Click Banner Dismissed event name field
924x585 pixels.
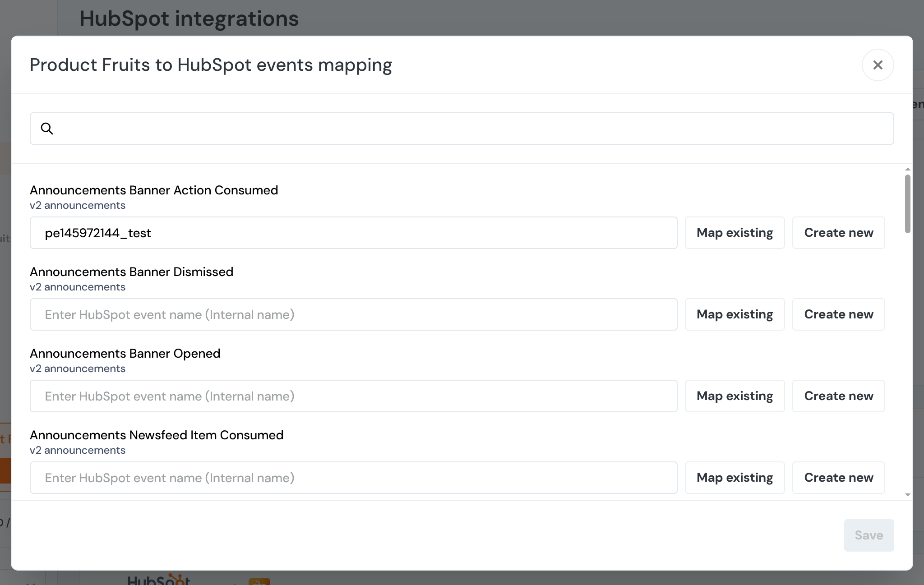pyautogui.click(x=353, y=314)
